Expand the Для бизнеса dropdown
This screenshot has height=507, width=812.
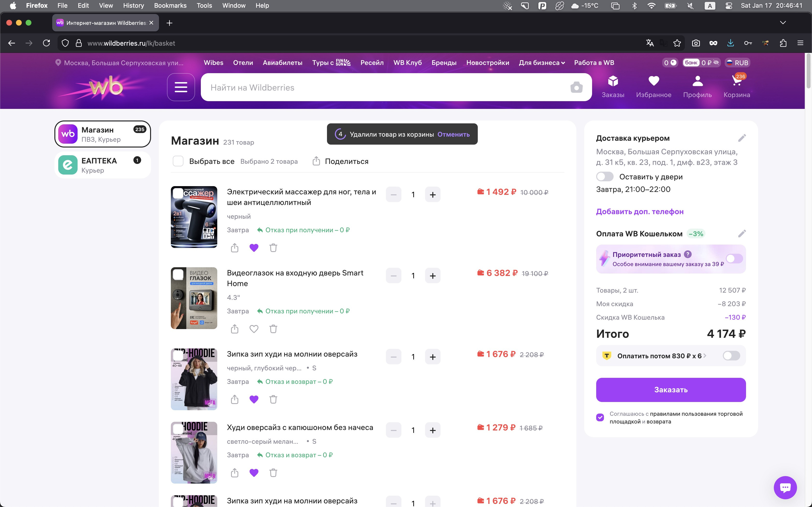(x=542, y=63)
